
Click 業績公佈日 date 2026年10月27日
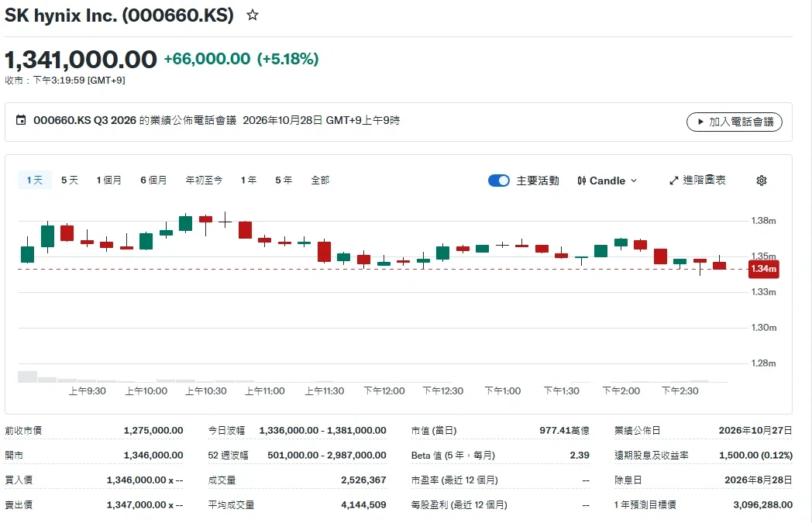point(755,430)
